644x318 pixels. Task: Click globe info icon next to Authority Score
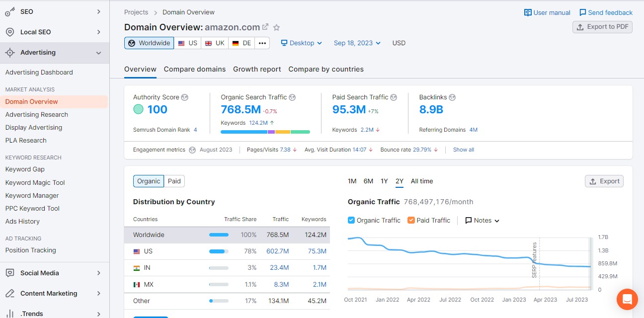[185, 97]
